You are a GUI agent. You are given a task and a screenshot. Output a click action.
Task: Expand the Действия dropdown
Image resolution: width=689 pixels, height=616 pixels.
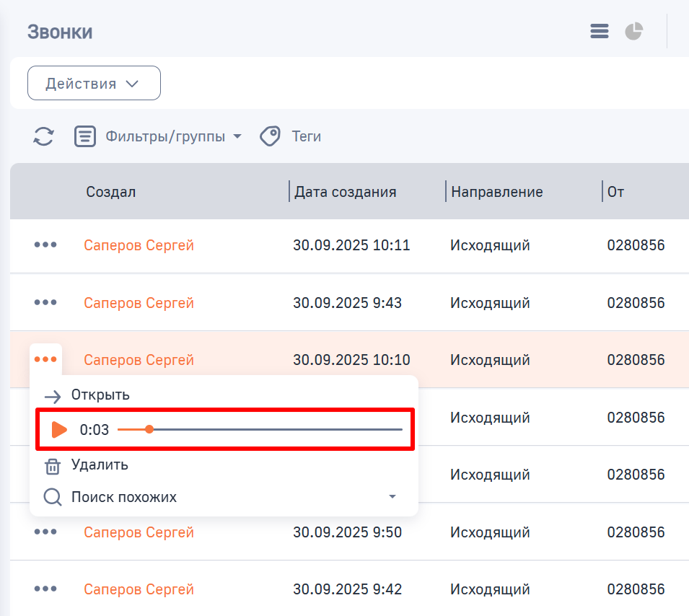coord(94,82)
